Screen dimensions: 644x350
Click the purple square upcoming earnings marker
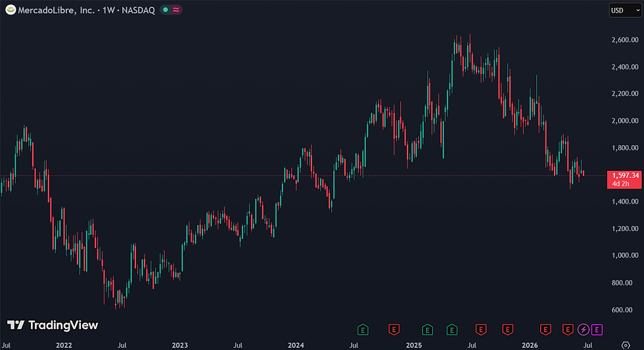coord(597,330)
